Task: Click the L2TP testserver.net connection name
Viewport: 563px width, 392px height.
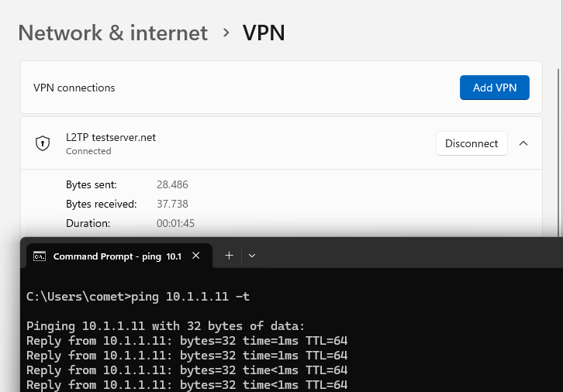Action: point(111,137)
